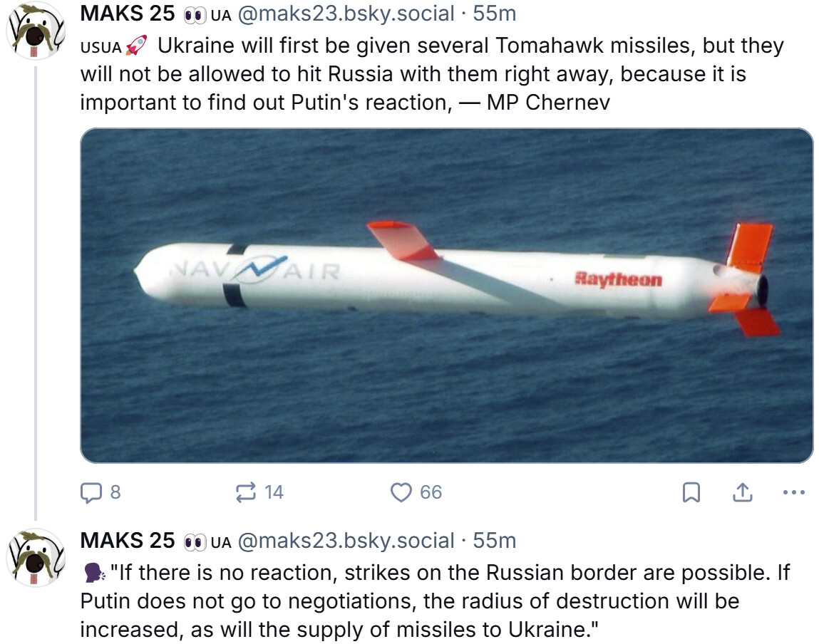Open the second post via its 55m timestamp
The image size is (819, 644).
point(495,541)
